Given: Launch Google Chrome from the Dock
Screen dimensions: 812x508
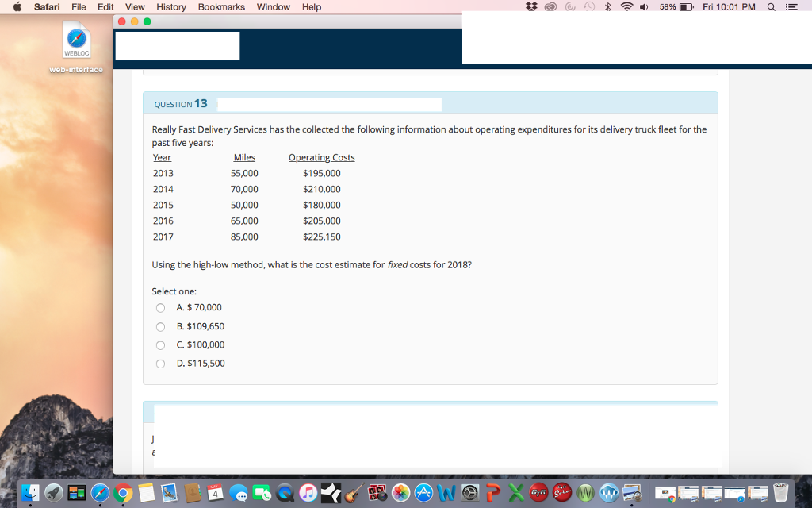Looking at the screenshot, I should 123,493.
